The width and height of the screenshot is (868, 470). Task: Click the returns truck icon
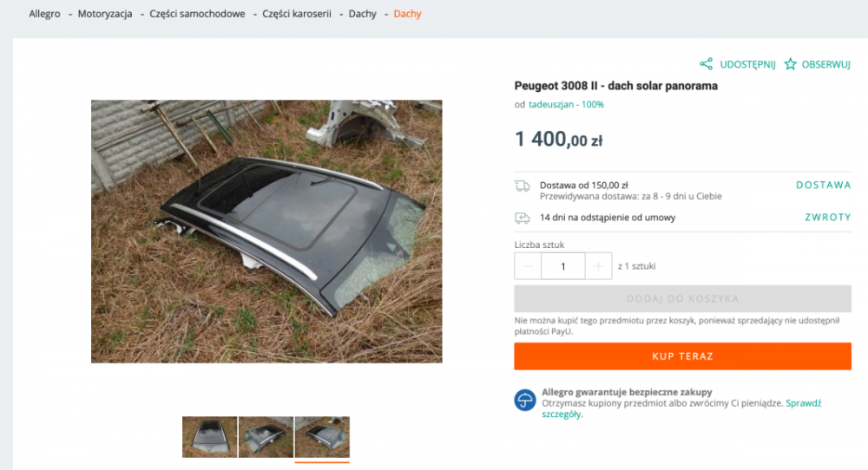tap(523, 218)
